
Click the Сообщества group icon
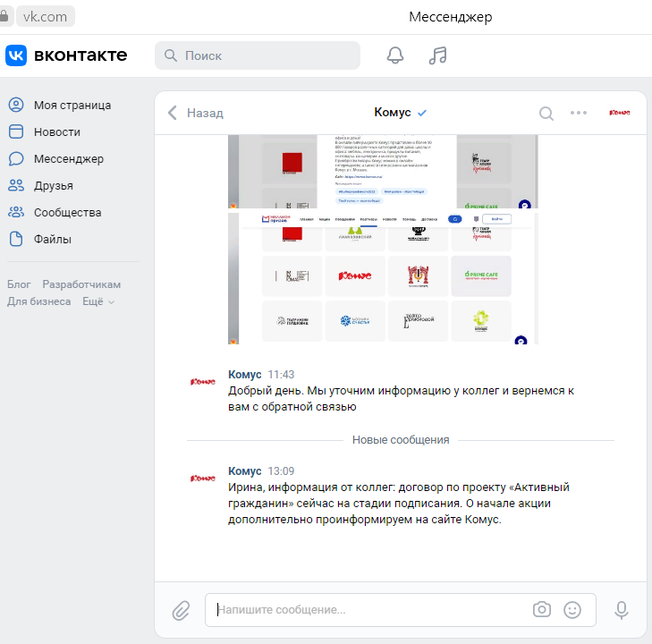click(16, 212)
